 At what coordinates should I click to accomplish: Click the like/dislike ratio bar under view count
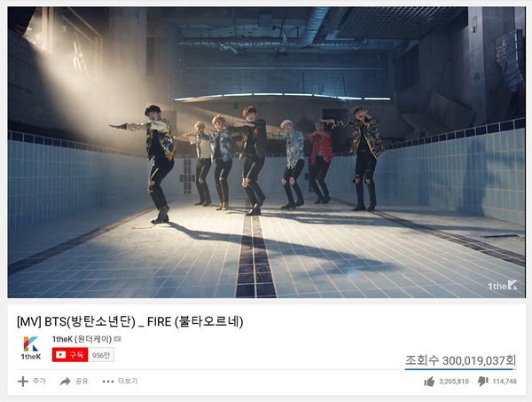pyautogui.click(x=461, y=369)
